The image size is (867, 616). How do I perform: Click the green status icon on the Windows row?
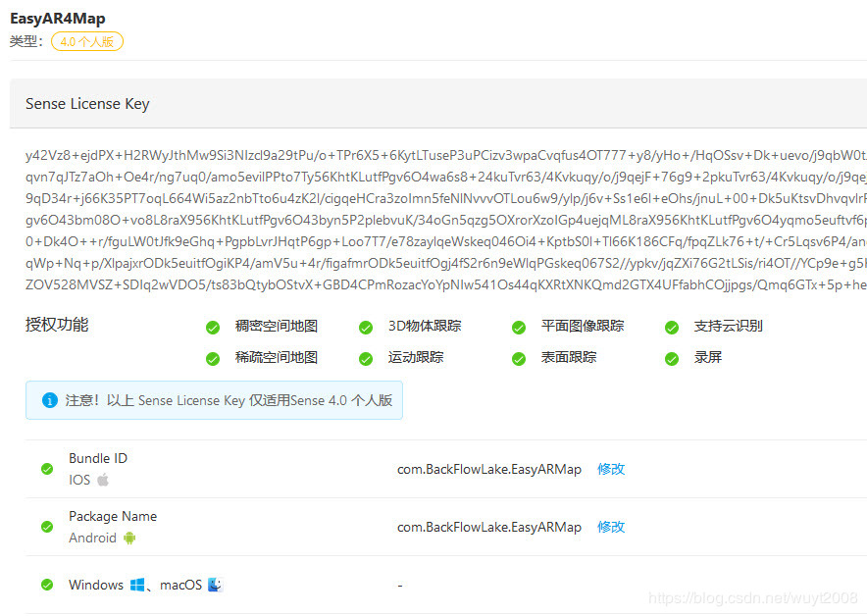(46, 585)
